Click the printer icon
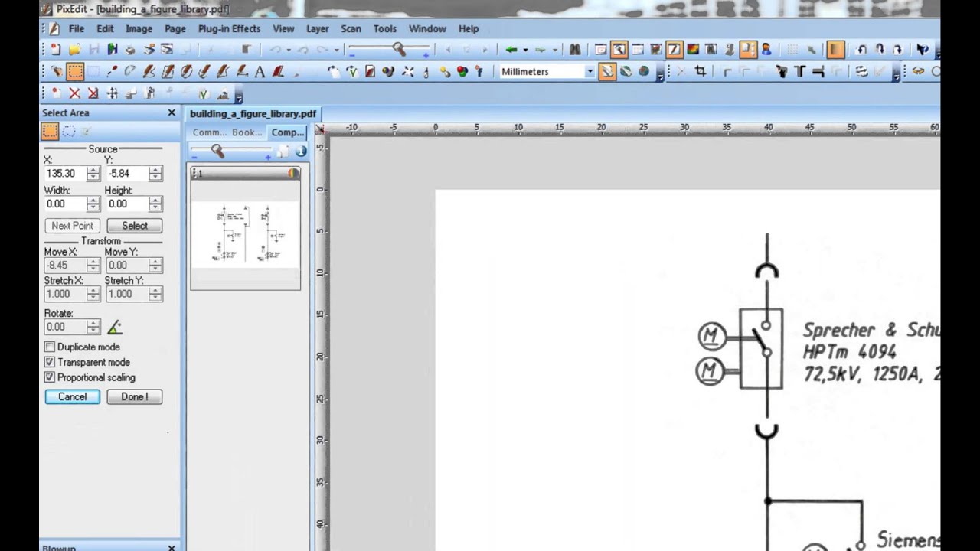 [x=130, y=50]
